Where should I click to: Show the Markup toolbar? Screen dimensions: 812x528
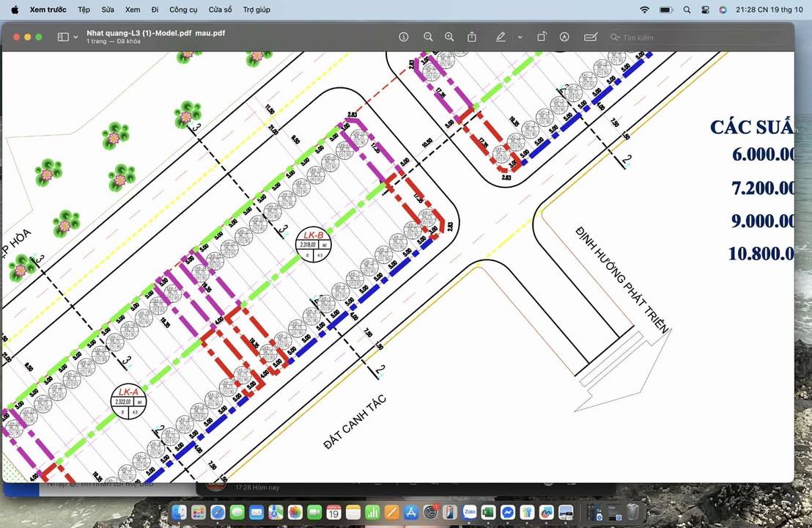564,37
